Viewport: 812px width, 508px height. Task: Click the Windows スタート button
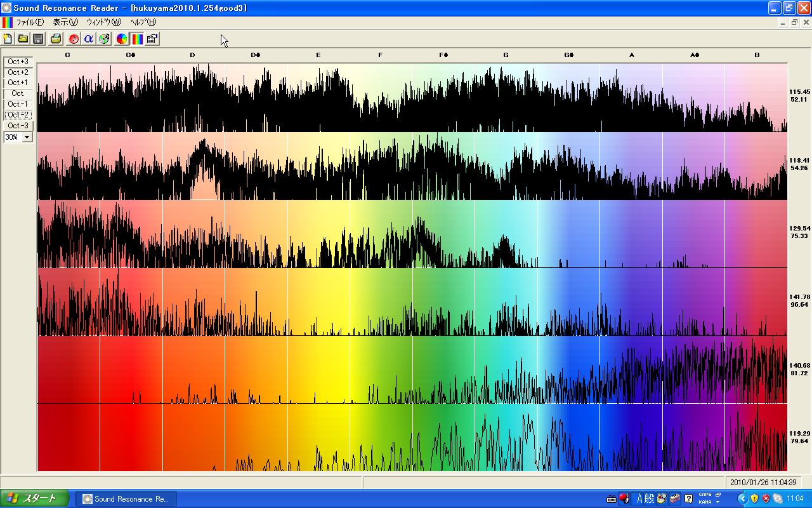tap(35, 498)
